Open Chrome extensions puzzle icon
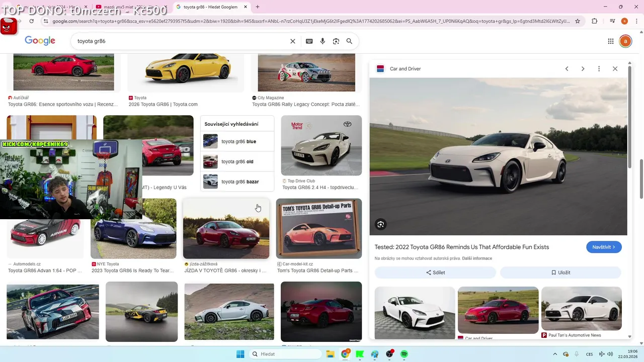The height and width of the screenshot is (362, 644). tap(595, 21)
